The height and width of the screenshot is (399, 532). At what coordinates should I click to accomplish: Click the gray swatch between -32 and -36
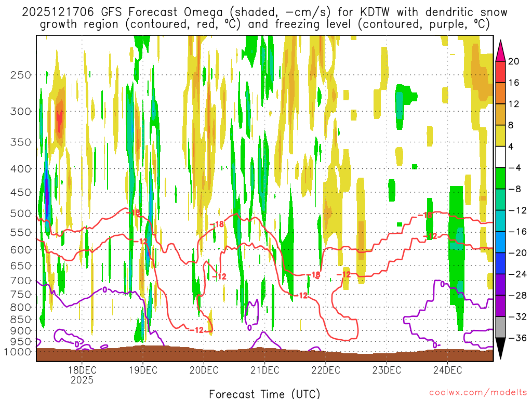tap(500, 327)
